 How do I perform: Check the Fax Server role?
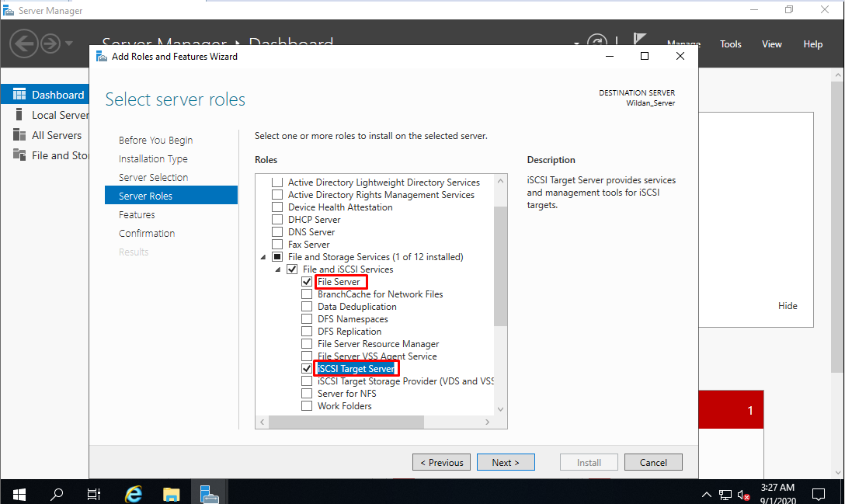277,244
